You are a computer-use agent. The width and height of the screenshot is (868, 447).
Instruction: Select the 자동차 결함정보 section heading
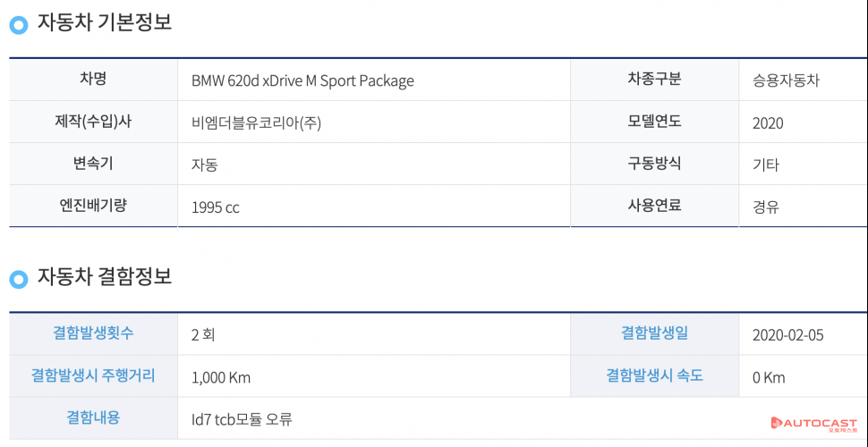click(x=104, y=277)
